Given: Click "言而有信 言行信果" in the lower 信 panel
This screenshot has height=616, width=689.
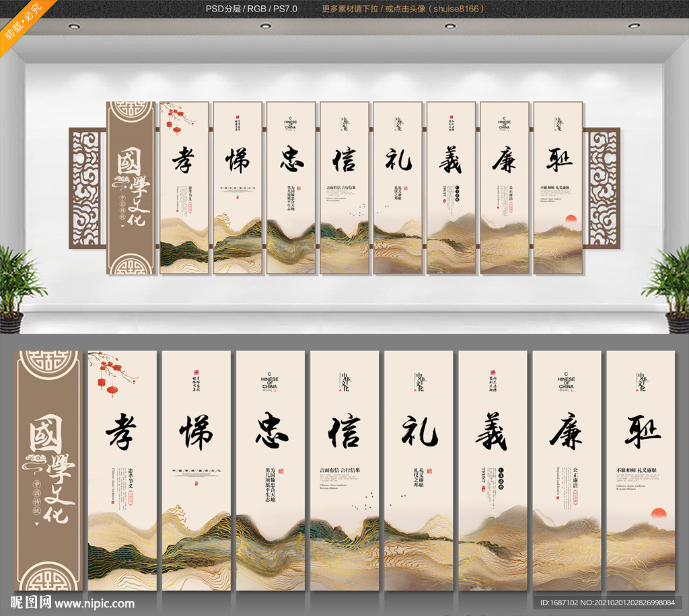Looking at the screenshot, I should [x=340, y=470].
